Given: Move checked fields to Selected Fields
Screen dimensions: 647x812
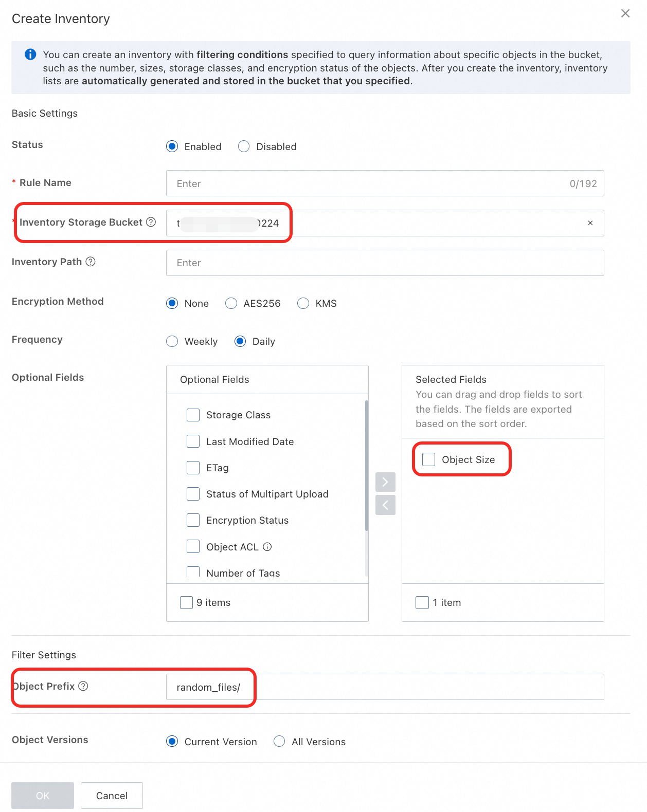Looking at the screenshot, I should coord(385,482).
